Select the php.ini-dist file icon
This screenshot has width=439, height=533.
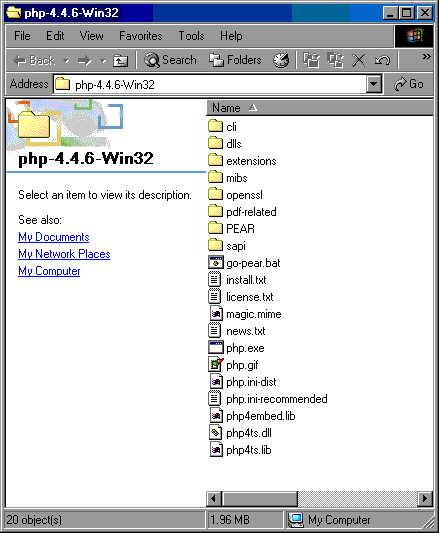click(x=216, y=381)
